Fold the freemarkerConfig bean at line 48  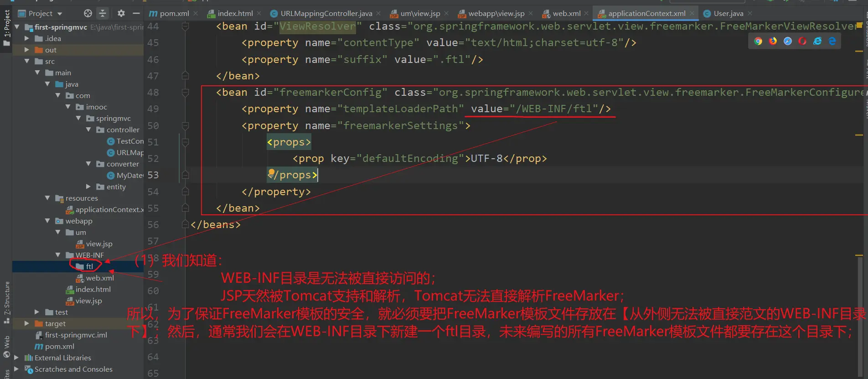pyautogui.click(x=185, y=93)
